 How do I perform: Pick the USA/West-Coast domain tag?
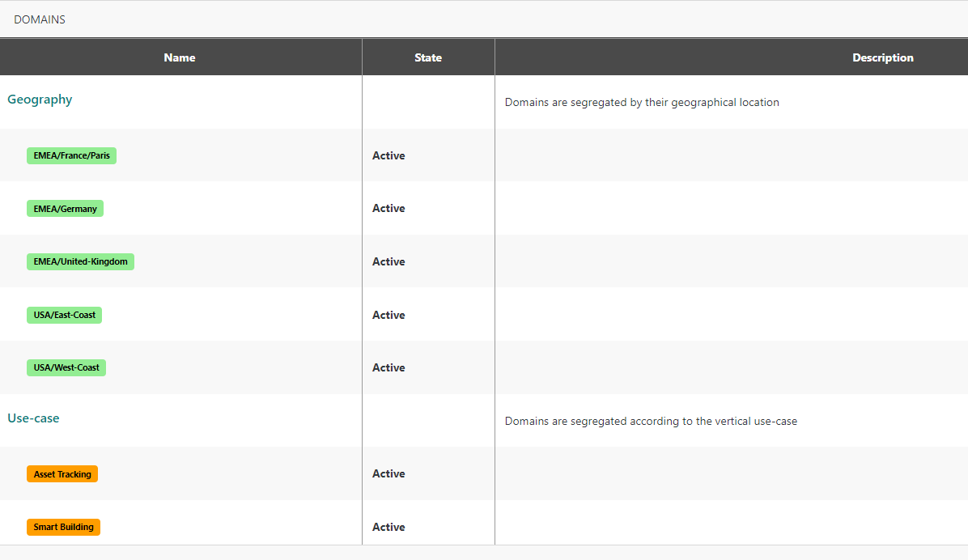[x=66, y=367]
